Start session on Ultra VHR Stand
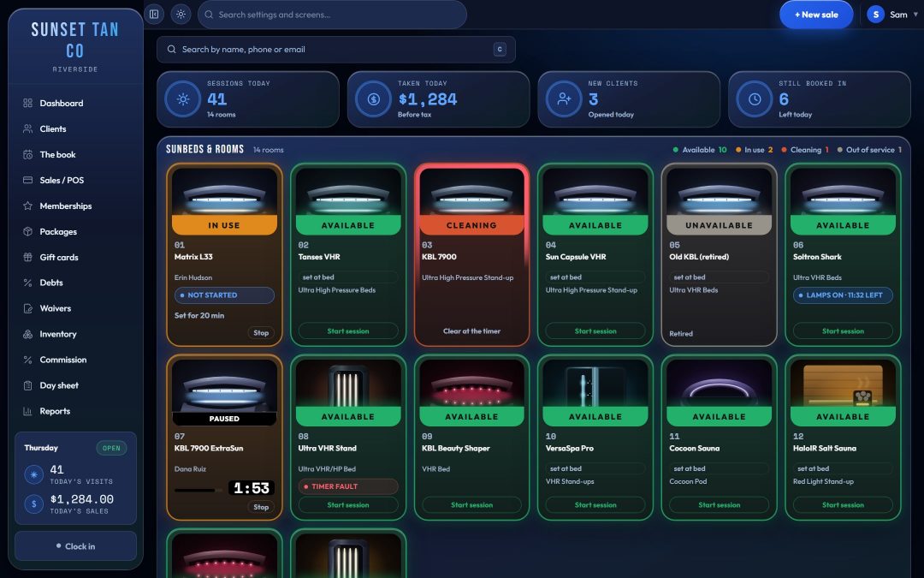Viewport: 924px width, 578px height. 348,505
